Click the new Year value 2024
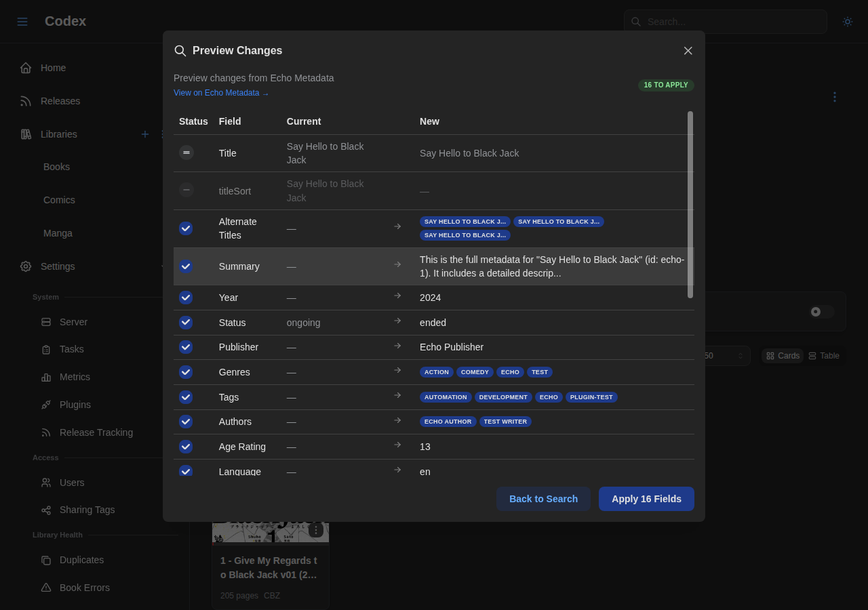868x610 pixels. coord(430,298)
